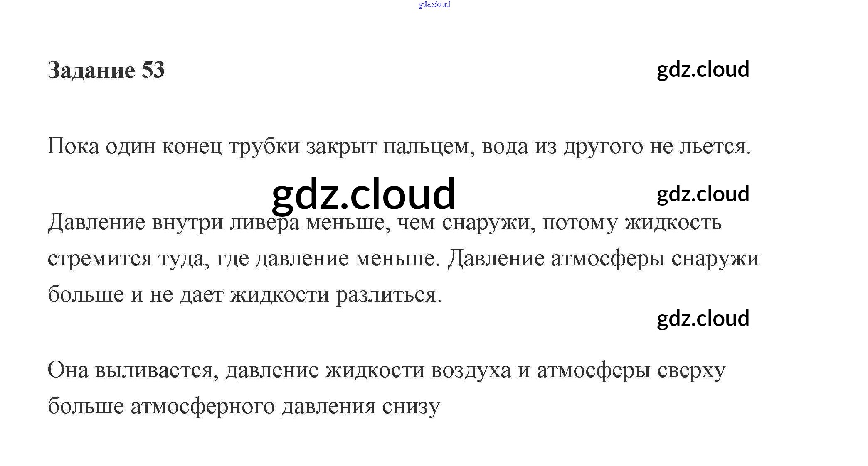Click the small gdz.cloud link at top
The width and height of the screenshot is (868, 466).
click(434, 5)
